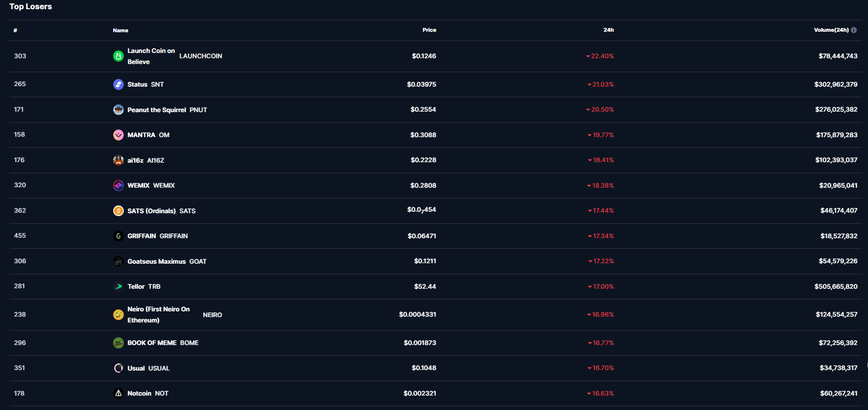Open the Neiro (First Neiro On Ethereum) link

(158, 315)
